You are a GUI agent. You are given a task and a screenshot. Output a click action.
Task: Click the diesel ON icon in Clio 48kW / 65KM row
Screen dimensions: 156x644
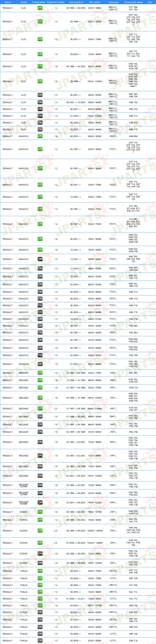40,95
